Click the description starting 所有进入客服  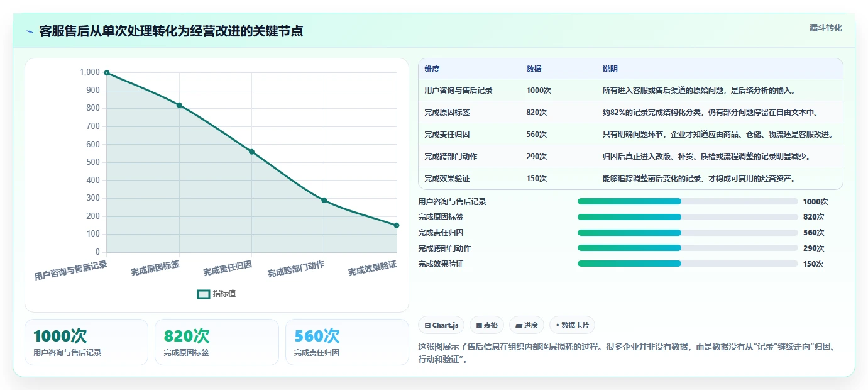[701, 90]
